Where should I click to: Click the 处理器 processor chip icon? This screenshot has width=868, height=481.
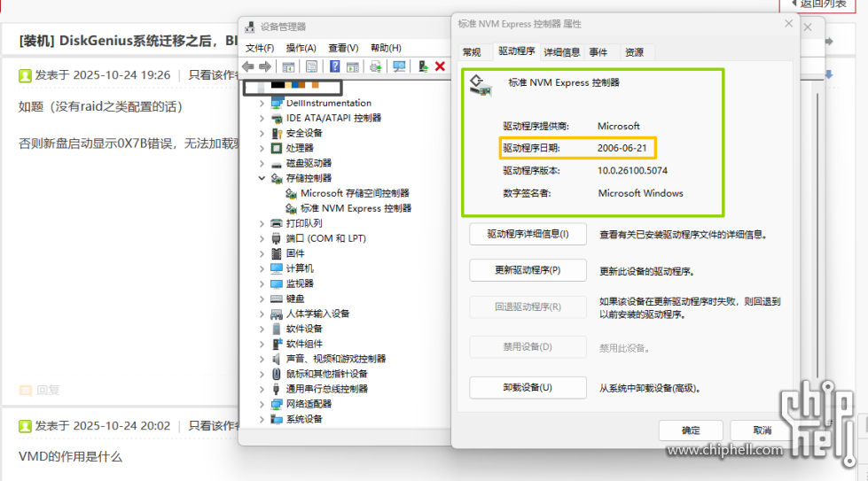277,148
